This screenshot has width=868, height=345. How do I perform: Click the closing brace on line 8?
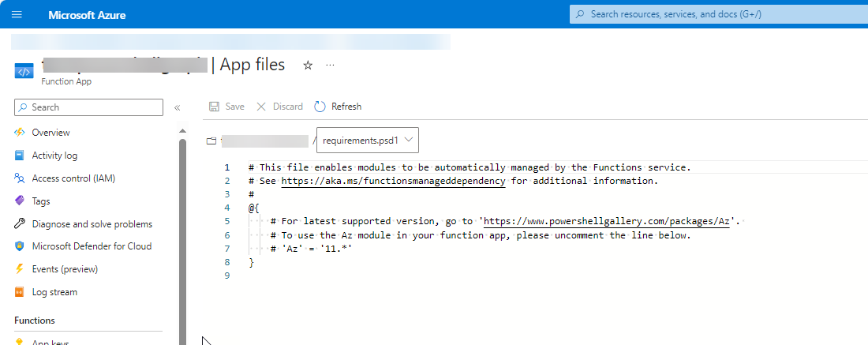point(251,262)
